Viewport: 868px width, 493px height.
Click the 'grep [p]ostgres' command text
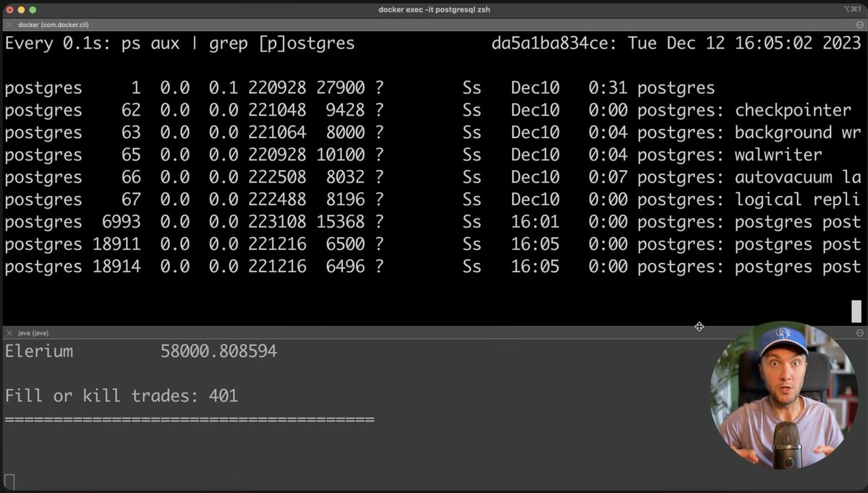(282, 43)
